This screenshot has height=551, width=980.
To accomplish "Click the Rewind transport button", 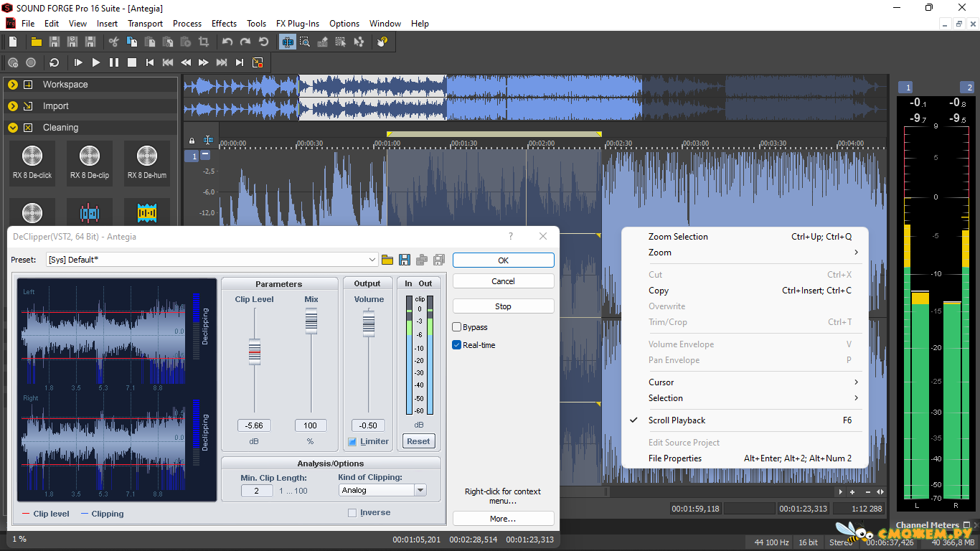I will point(186,62).
